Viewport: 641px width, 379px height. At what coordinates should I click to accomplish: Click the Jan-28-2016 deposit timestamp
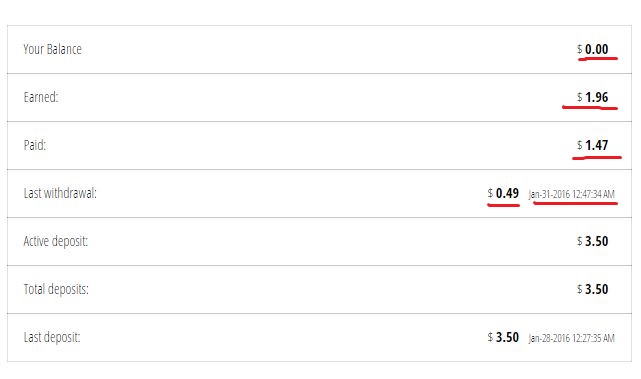tap(572, 338)
